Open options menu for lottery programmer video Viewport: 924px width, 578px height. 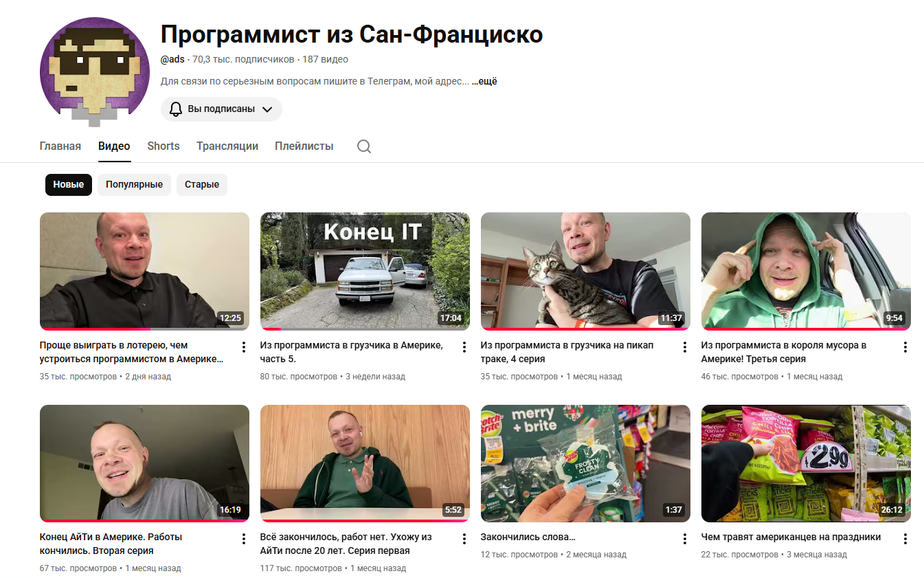(x=244, y=347)
